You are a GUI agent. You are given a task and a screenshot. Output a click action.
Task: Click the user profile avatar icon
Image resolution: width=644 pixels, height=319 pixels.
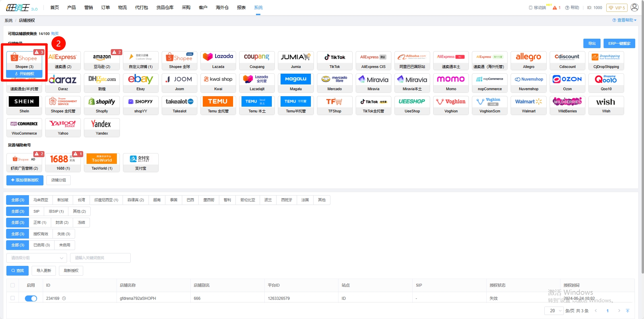634,7
